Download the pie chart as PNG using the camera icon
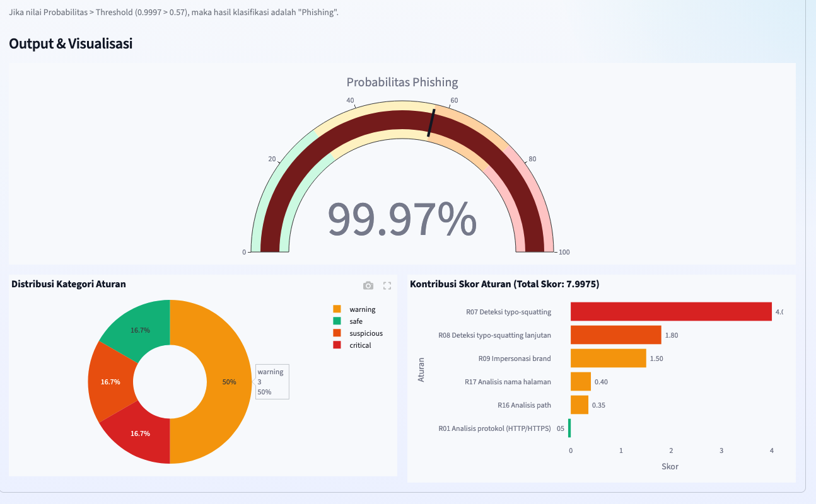Image resolution: width=816 pixels, height=504 pixels. click(368, 285)
